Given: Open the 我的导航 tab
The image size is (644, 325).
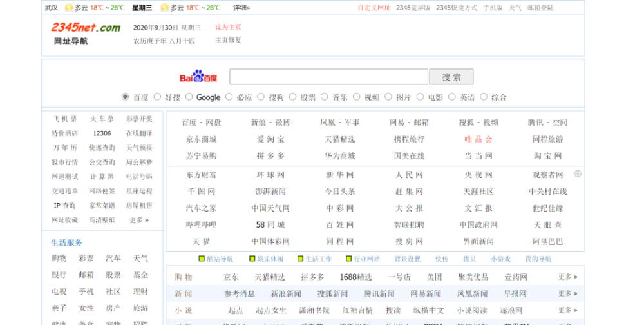Looking at the screenshot, I should [538, 259].
